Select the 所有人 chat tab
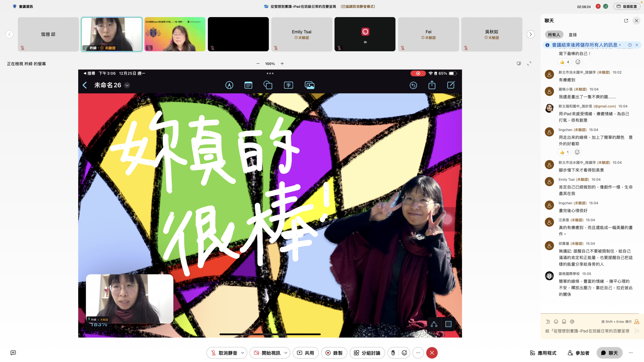Image resolution: width=644 pixels, height=362 pixels. coord(554,35)
